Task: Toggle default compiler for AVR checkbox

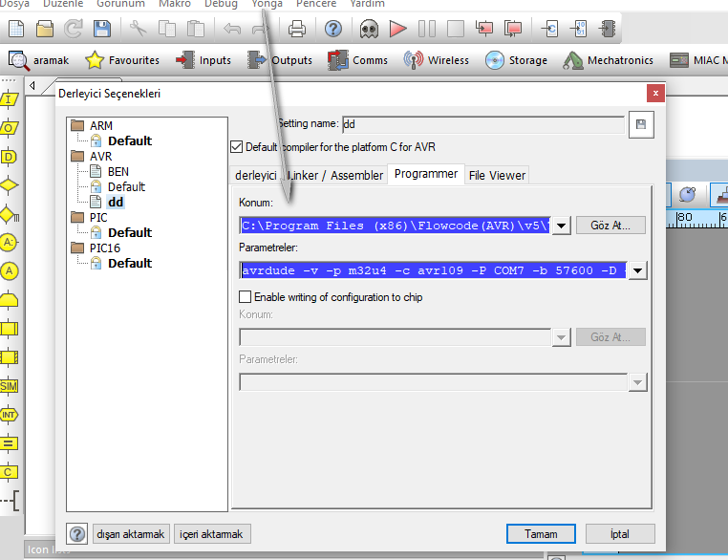Action: (236, 147)
